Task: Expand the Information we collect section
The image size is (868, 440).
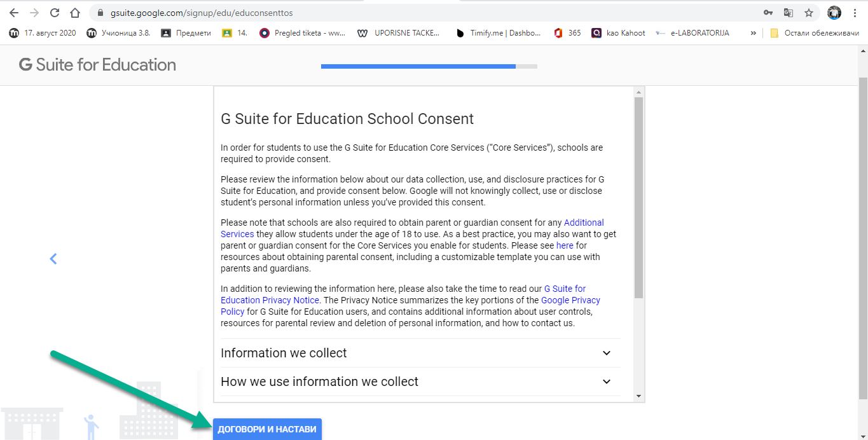Action: (606, 353)
